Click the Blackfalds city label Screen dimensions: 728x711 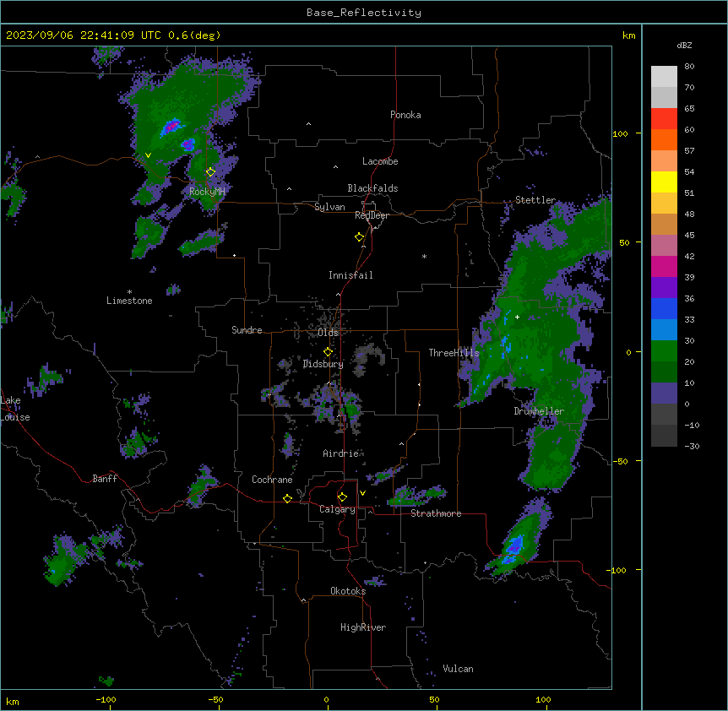372,188
